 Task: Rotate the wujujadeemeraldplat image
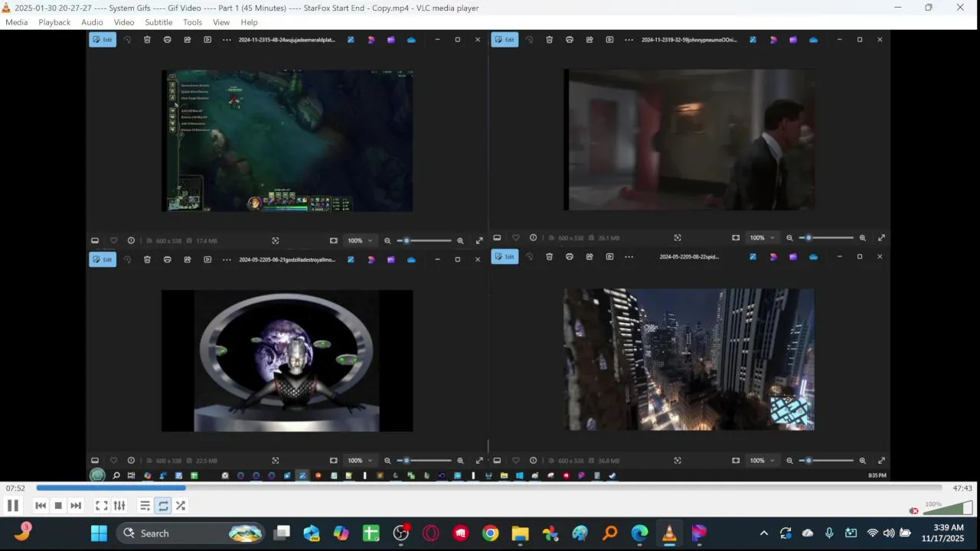coord(127,40)
